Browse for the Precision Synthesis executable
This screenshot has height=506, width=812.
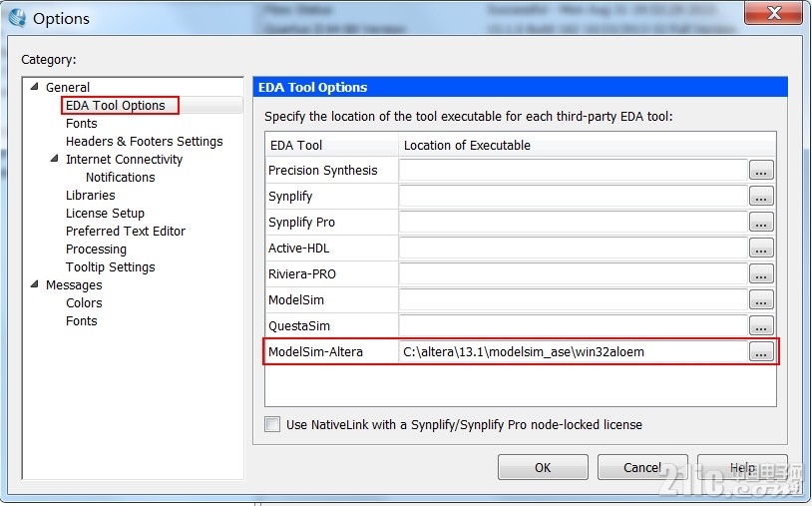click(x=761, y=170)
